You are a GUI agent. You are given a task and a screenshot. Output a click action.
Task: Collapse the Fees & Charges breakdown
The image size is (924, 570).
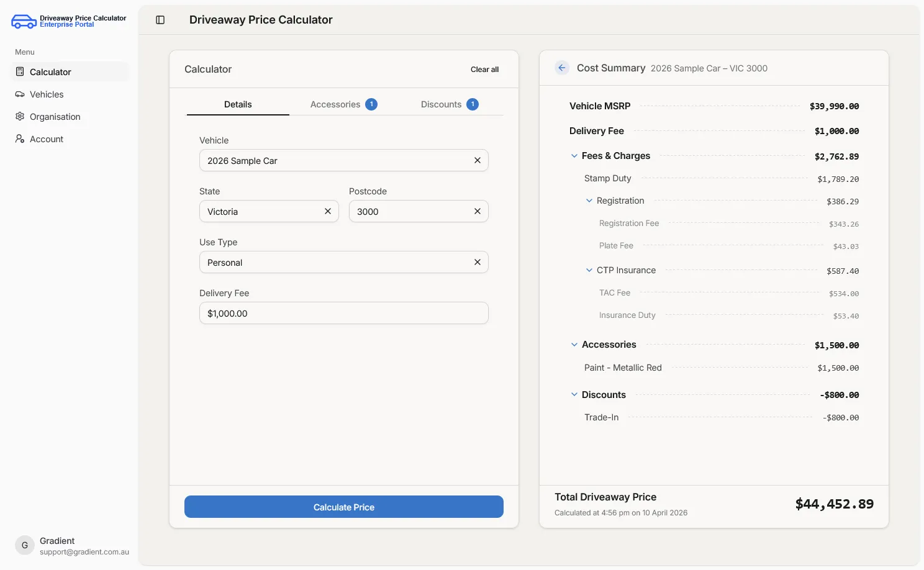574,155
